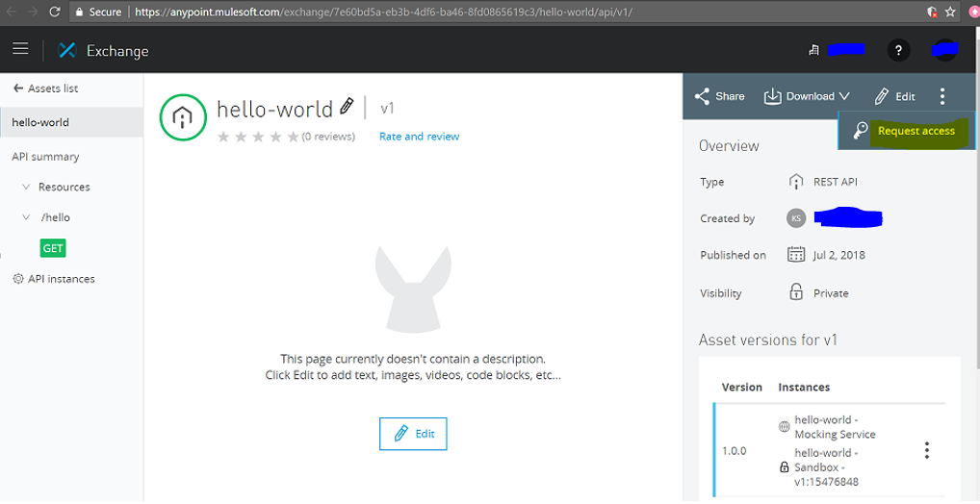Select hello-world Sandbox v1:15476848 instance

[x=827, y=467]
